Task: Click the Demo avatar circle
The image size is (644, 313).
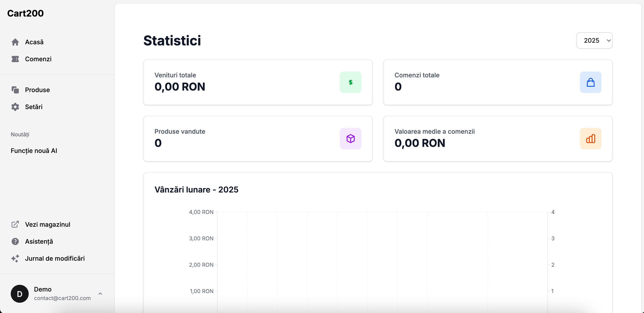Action: tap(19, 294)
